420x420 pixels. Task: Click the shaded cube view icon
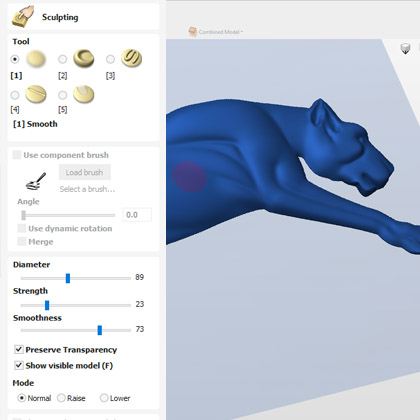pos(405,49)
